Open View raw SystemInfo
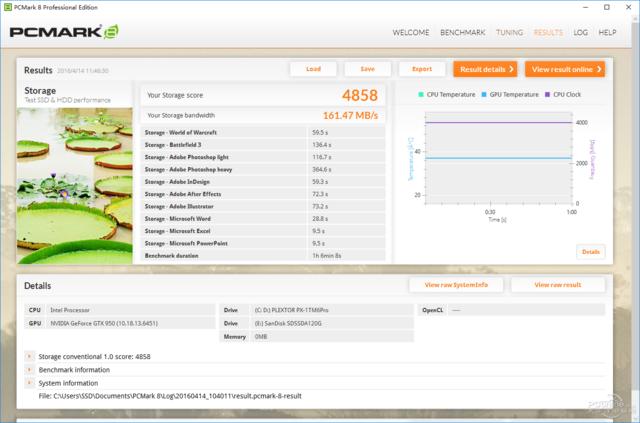This screenshot has height=423, width=640. 456,285
